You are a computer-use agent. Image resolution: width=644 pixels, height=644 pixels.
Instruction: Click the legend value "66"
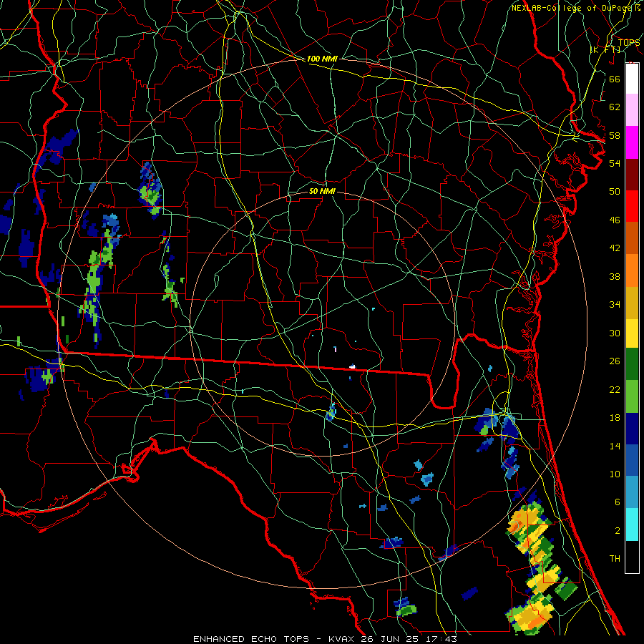(x=615, y=79)
